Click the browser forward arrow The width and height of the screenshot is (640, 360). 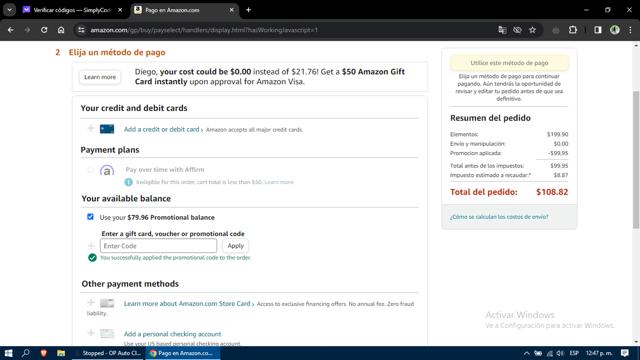[x=27, y=30]
